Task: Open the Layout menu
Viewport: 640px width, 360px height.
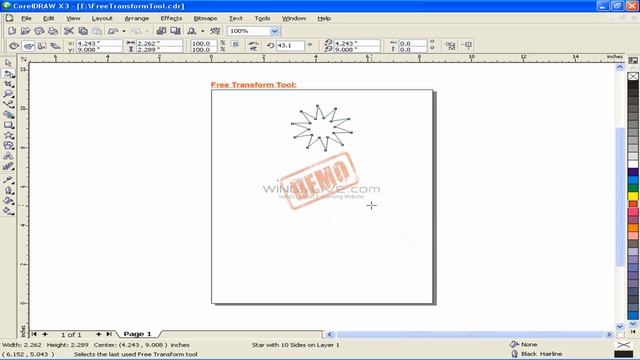Action: tap(102, 18)
